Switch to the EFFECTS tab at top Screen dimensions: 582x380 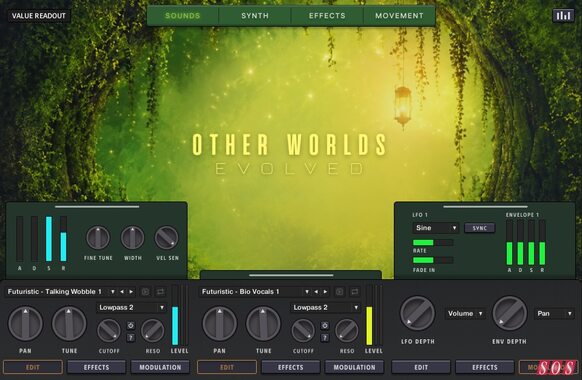[x=327, y=16]
